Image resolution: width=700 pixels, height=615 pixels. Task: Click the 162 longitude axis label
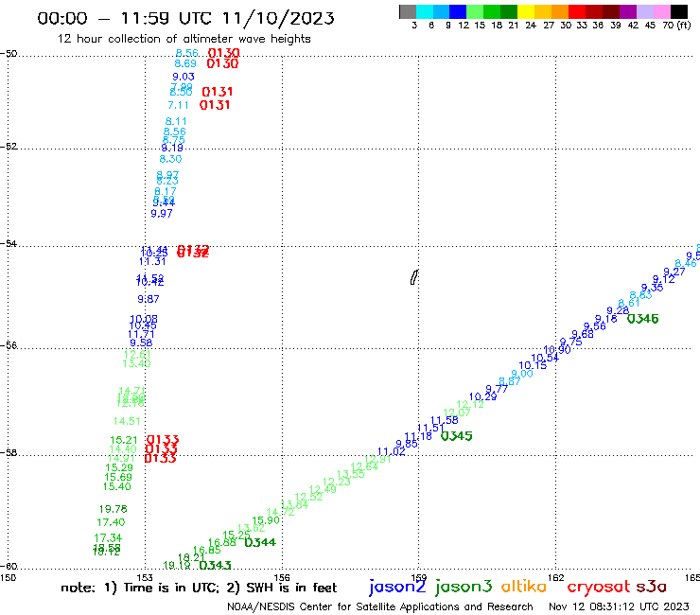(x=555, y=577)
